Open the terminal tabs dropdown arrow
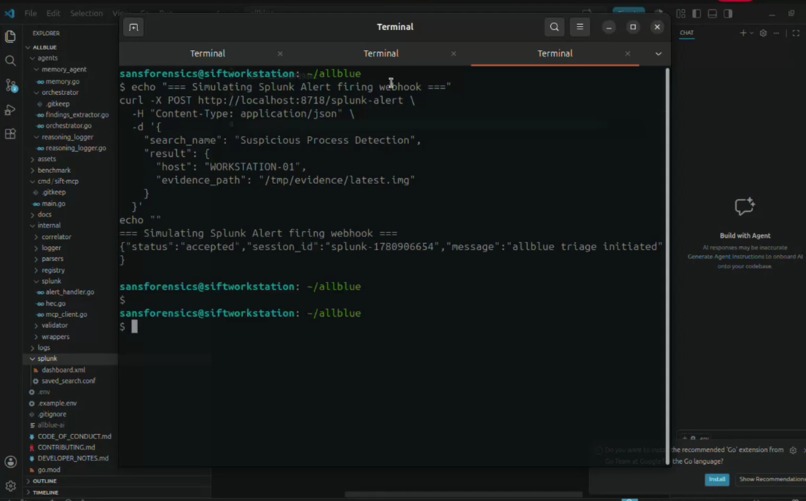 pos(658,53)
